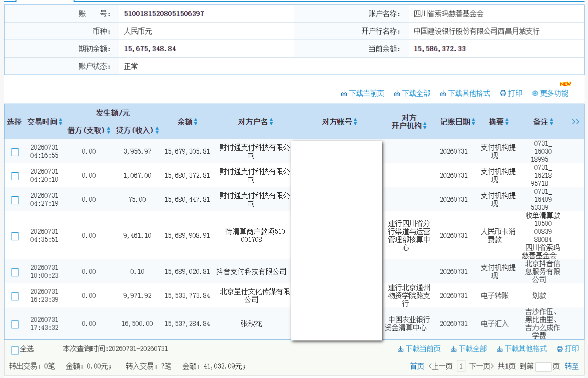
Task: Click balance 15,533,773.84 cell
Action: click(187, 295)
